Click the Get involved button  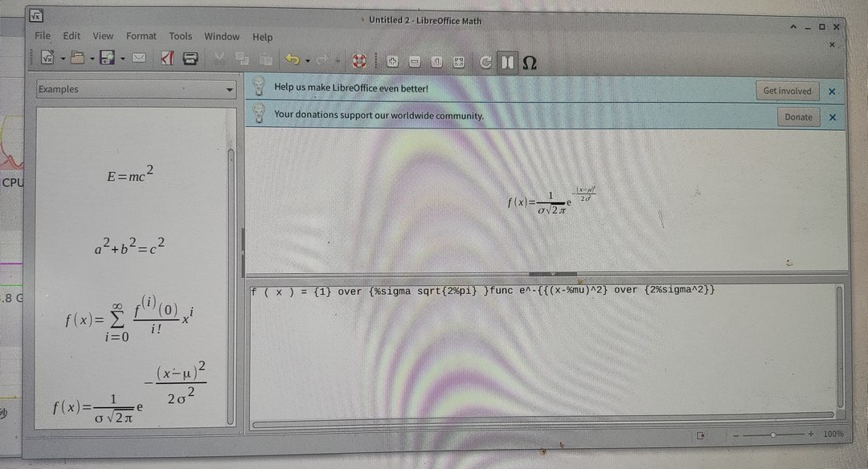coord(787,91)
